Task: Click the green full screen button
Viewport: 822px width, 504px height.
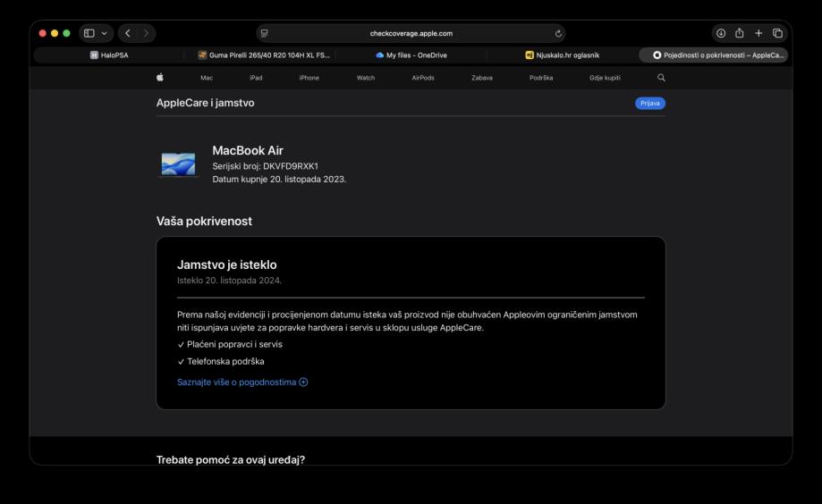Action: (x=66, y=33)
